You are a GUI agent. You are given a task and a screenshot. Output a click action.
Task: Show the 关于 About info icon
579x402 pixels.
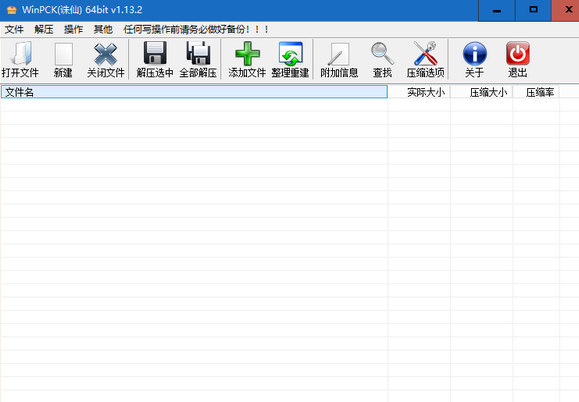coord(474,59)
